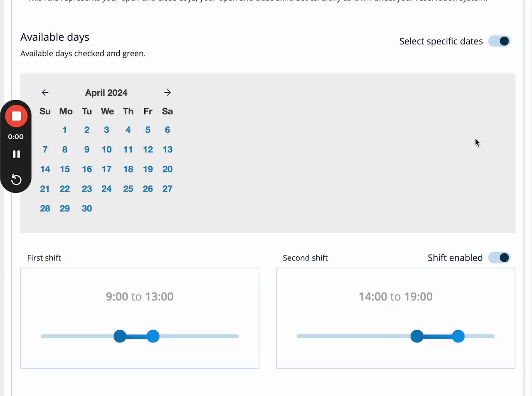Choose April 6 on the calendar

tap(167, 130)
